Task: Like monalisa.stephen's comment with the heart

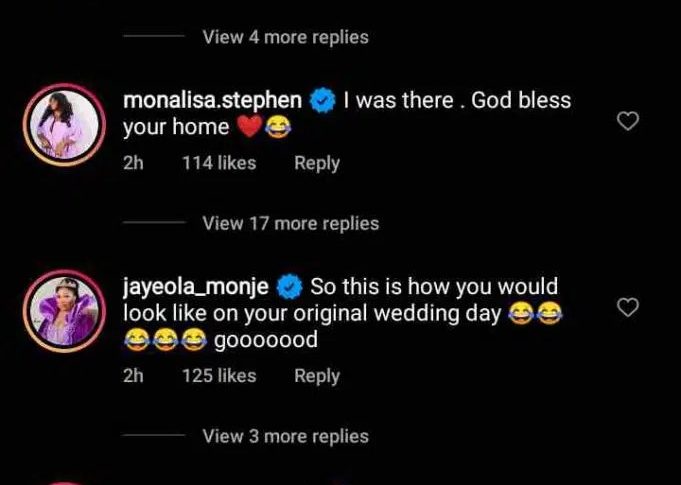Action: pyautogui.click(x=627, y=121)
